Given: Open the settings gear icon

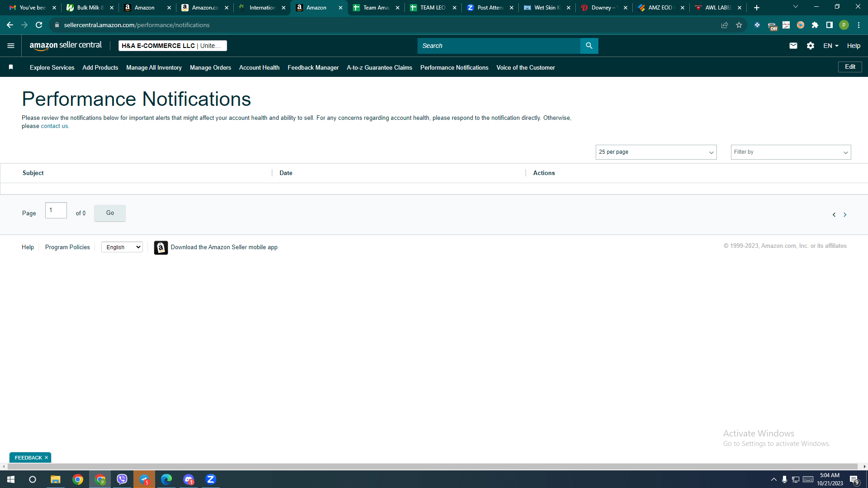Looking at the screenshot, I should tap(810, 46).
